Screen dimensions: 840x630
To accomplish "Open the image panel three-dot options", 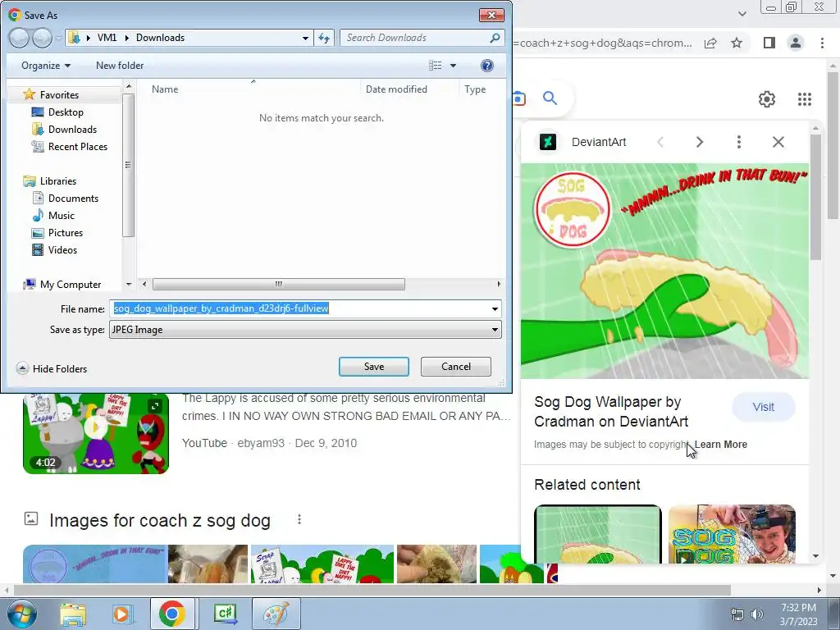I will pos(739,142).
